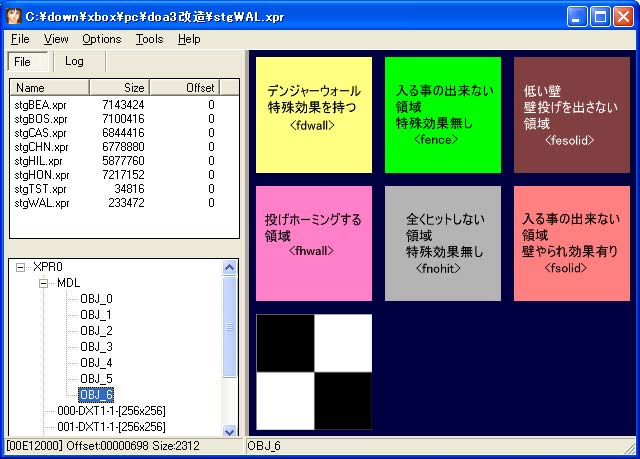Image resolution: width=640 pixels, height=459 pixels.
Task: Switch to the File tab
Action: coord(28,62)
